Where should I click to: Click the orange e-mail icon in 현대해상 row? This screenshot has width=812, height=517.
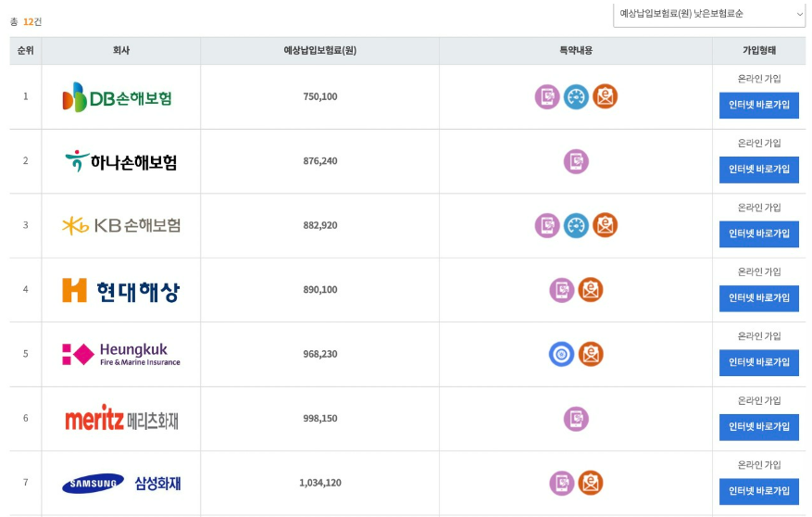click(x=591, y=290)
